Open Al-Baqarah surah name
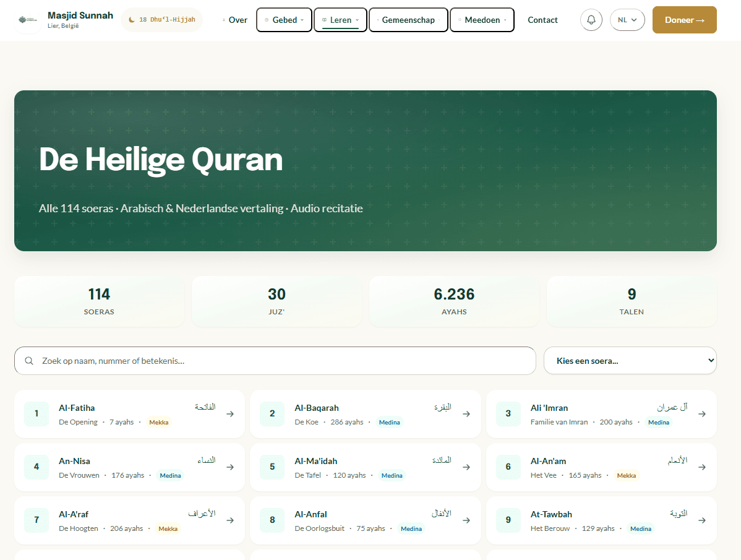The height and width of the screenshot is (560, 741). point(317,408)
